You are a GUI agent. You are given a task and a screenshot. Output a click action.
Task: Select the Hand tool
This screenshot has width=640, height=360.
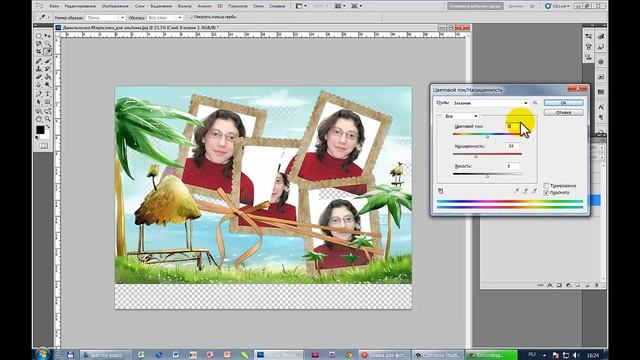click(39, 119)
